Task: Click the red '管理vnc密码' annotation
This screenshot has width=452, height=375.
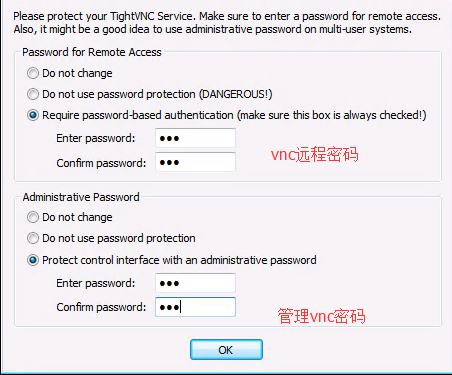Action: click(x=321, y=316)
